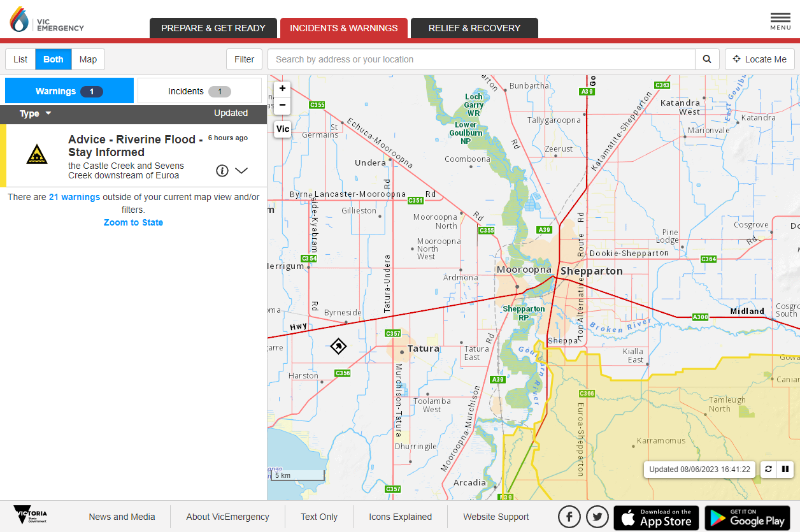Click the info icon on flood warning
This screenshot has width=800, height=532.
pyautogui.click(x=222, y=171)
